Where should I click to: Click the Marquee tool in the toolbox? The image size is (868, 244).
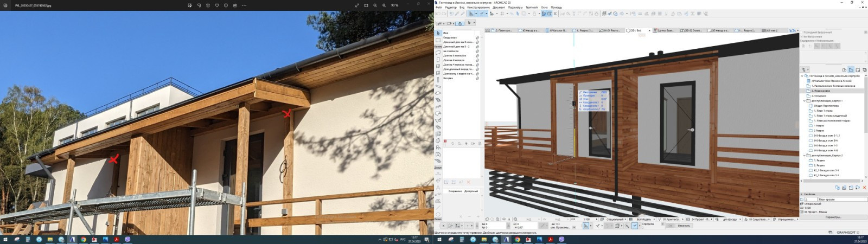point(438,41)
